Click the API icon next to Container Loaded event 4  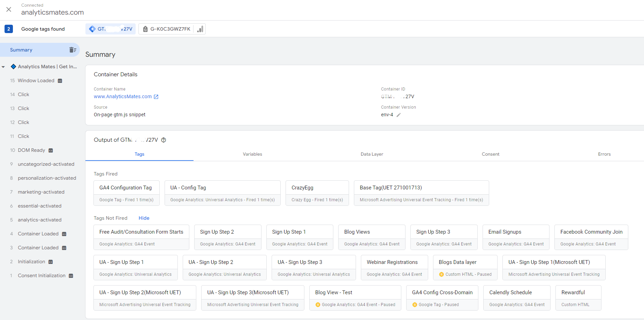(x=64, y=234)
